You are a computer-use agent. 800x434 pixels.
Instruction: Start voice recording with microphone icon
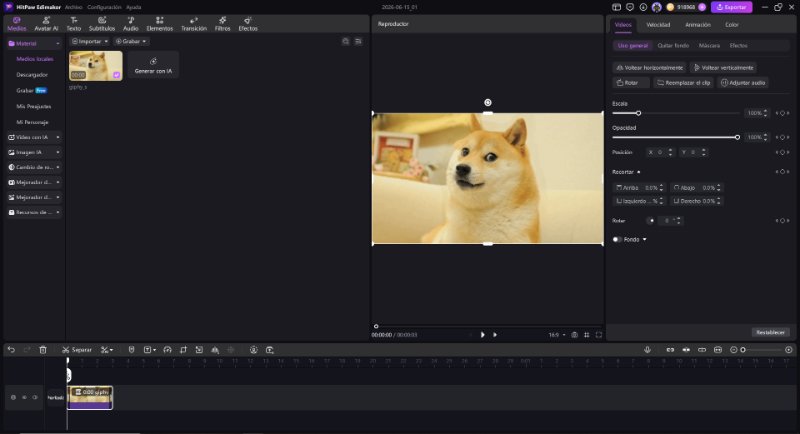[x=647, y=350]
